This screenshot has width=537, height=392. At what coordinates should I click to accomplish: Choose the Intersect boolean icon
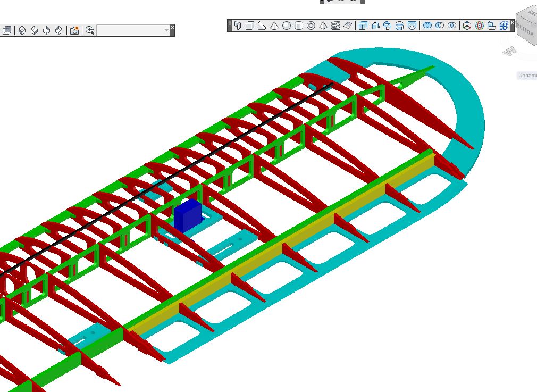(451, 26)
